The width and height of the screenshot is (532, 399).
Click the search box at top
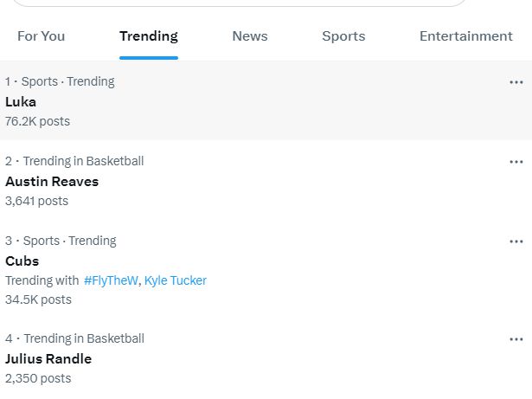click(234, 3)
